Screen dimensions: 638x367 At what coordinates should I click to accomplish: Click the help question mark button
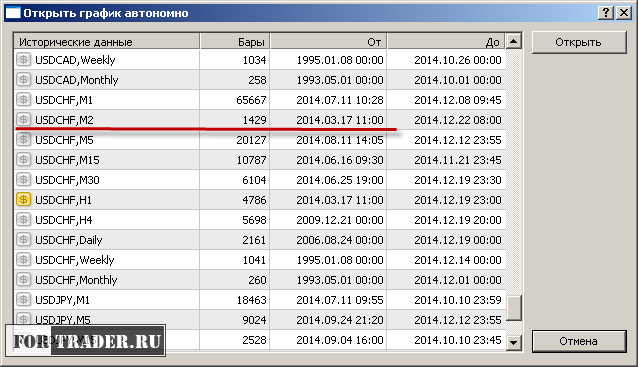tap(606, 13)
